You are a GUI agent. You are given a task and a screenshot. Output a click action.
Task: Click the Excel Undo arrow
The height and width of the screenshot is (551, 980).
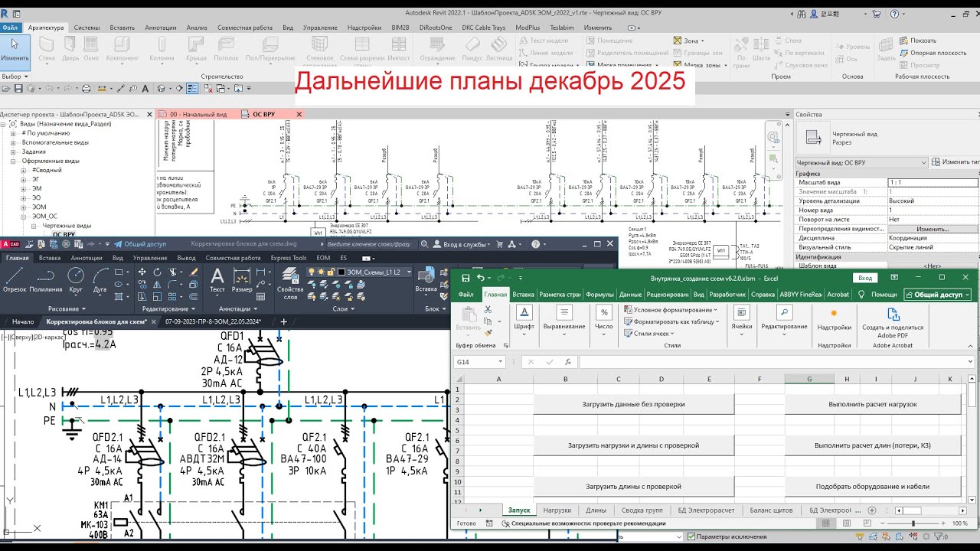click(480, 278)
